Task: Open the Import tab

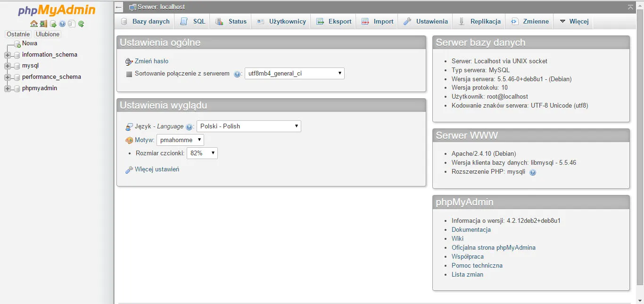Action: click(x=377, y=21)
